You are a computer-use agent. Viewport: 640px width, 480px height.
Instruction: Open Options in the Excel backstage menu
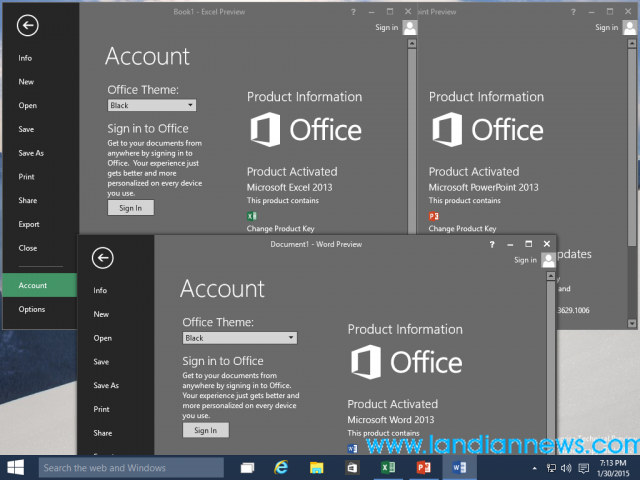pyautogui.click(x=31, y=309)
